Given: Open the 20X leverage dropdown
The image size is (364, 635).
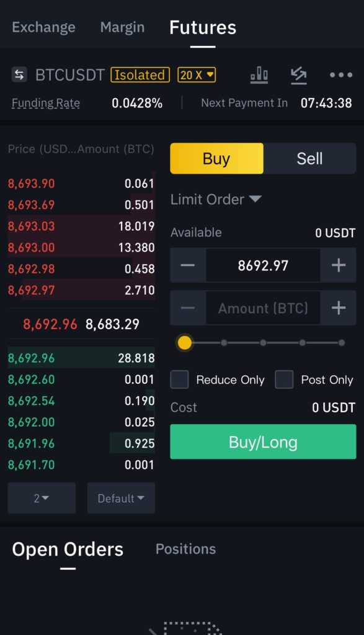Looking at the screenshot, I should point(197,75).
